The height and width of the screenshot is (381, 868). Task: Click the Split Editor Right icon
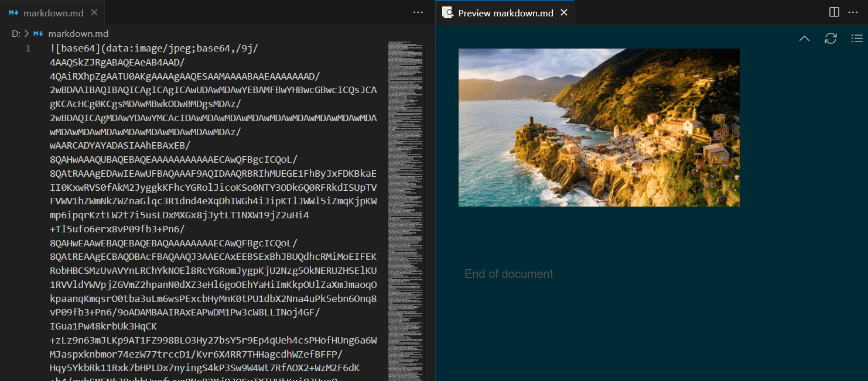click(x=835, y=12)
